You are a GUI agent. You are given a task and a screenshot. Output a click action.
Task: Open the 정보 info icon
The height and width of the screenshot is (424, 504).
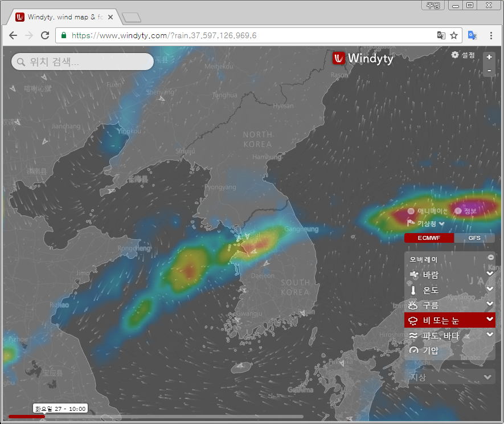458,211
